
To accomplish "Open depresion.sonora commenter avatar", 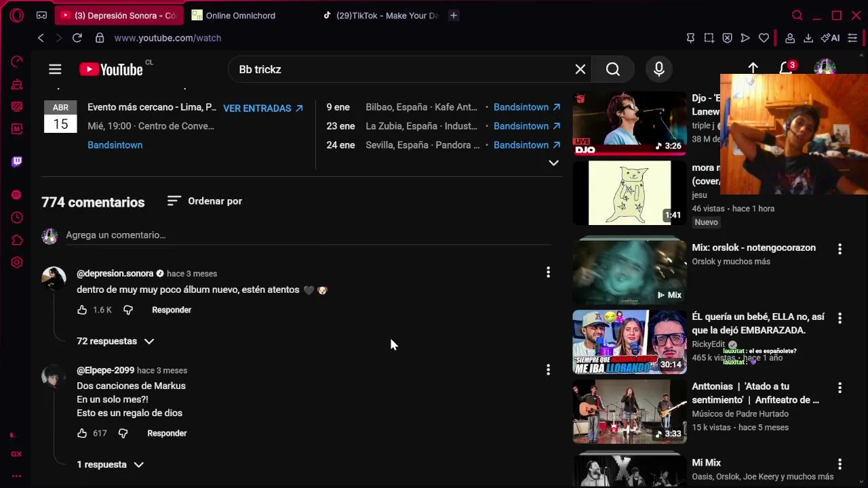I will point(54,279).
